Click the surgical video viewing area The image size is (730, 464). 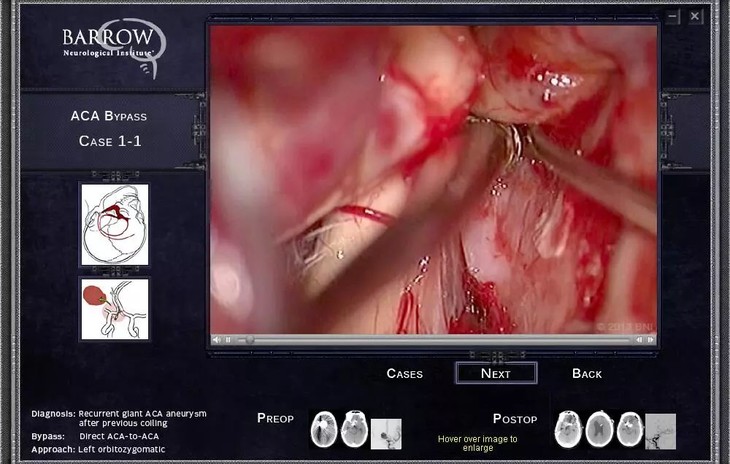pyautogui.click(x=433, y=180)
